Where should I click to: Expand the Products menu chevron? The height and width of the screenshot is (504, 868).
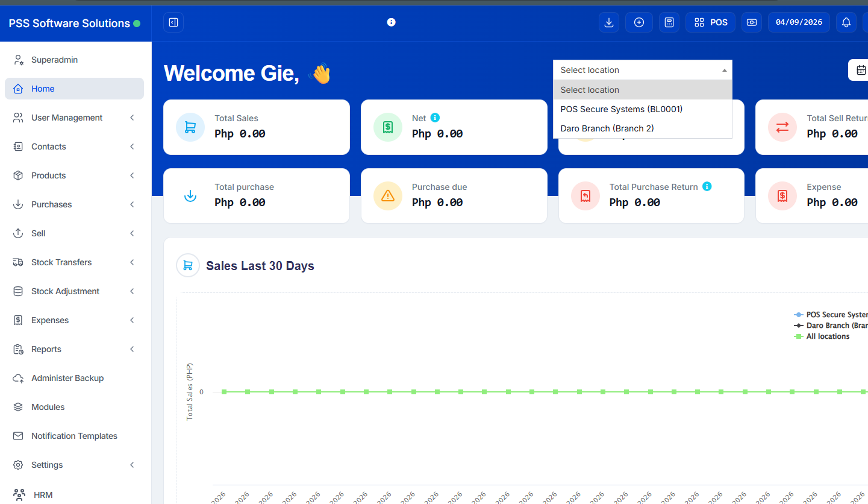(x=132, y=175)
